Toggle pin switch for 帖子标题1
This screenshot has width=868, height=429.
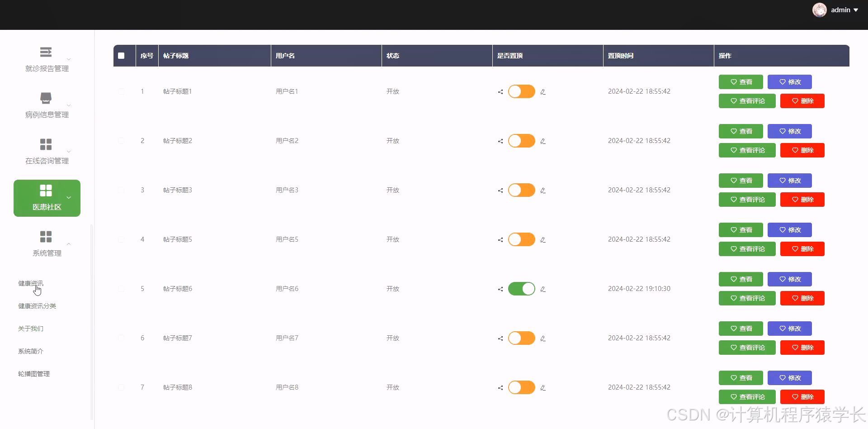522,91
